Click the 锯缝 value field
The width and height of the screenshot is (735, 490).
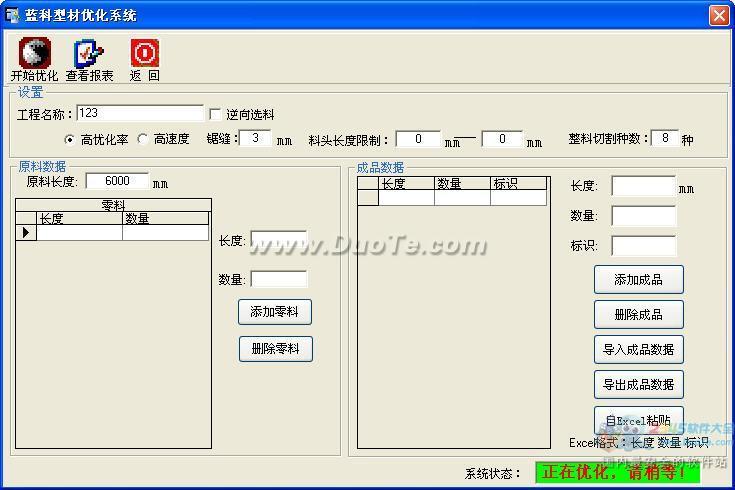coord(255,138)
